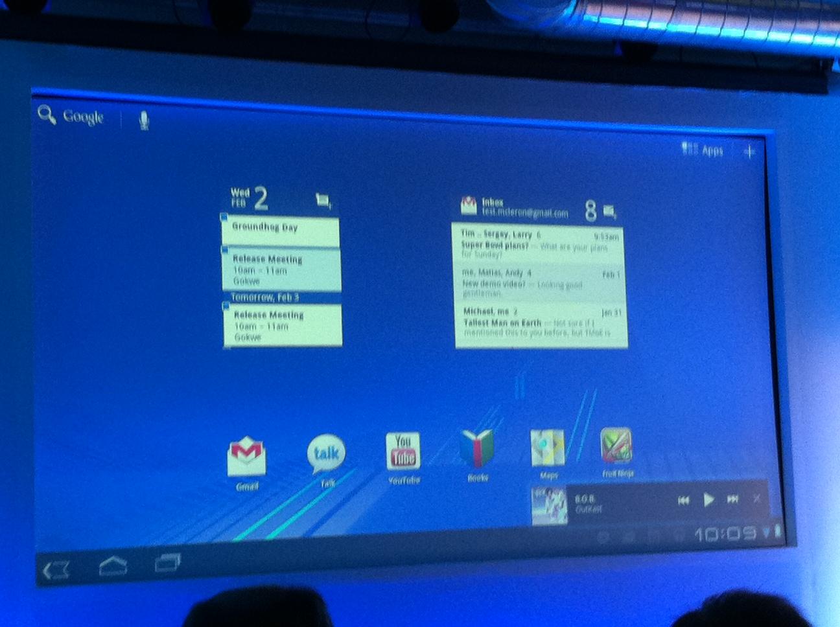
Task: Open the Inbox account header
Action: click(x=525, y=207)
